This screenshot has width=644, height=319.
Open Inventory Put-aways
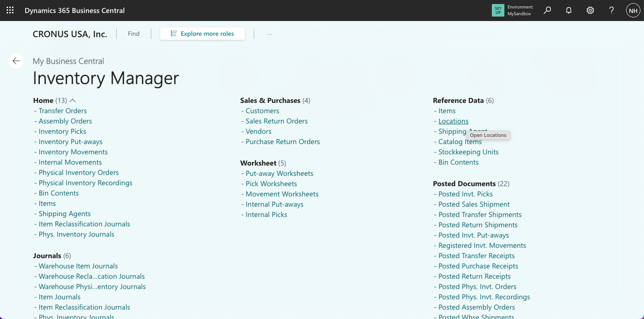70,142
